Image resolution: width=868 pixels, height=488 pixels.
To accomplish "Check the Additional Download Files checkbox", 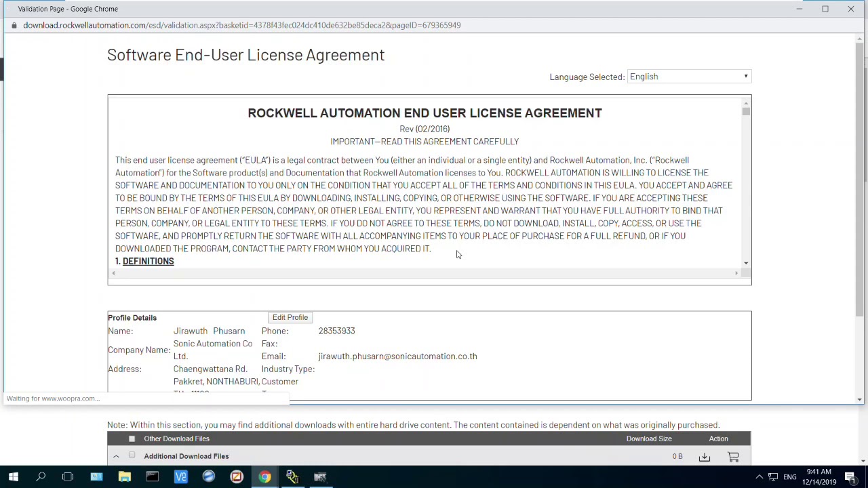I will pos(132,455).
